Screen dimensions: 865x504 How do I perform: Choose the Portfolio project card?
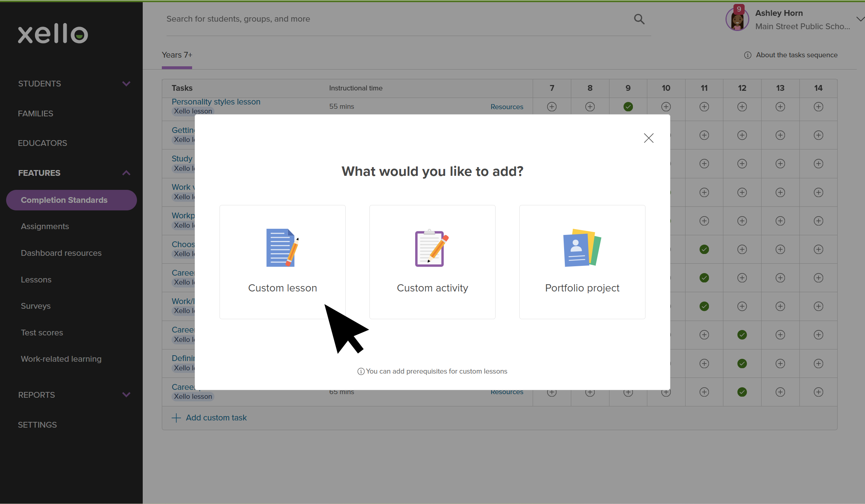(x=582, y=262)
